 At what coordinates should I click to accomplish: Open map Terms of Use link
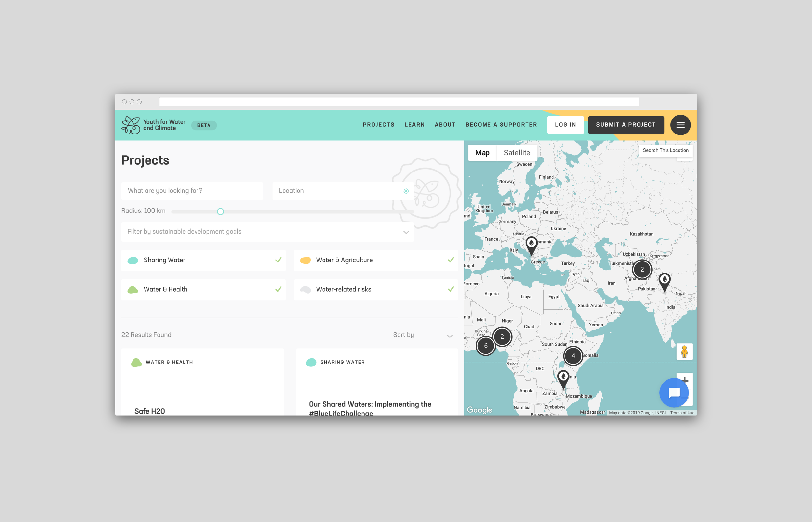[x=682, y=413]
